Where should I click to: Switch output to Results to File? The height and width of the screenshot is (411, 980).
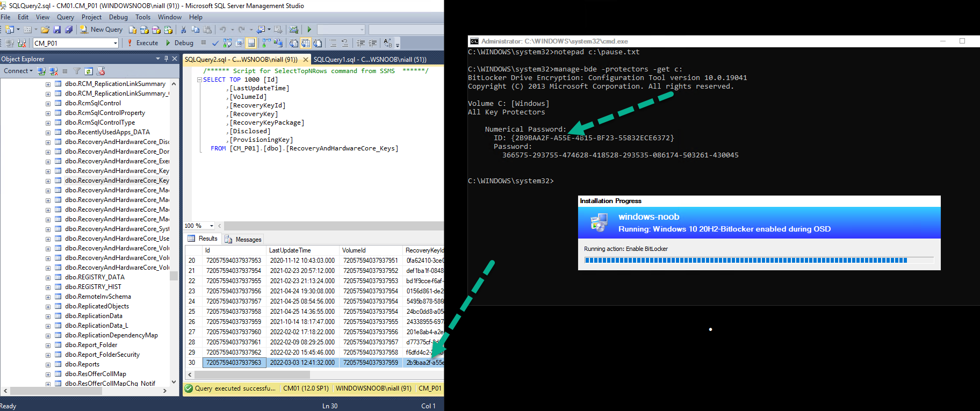point(318,43)
